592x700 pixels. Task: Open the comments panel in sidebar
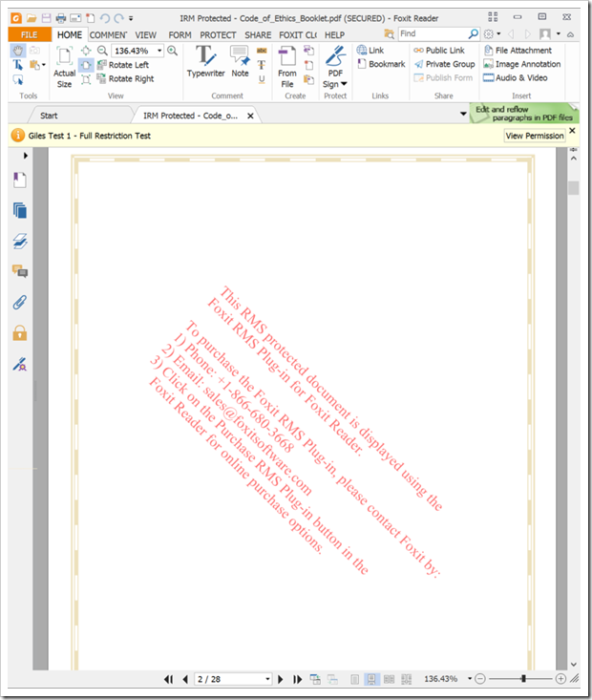point(19,272)
